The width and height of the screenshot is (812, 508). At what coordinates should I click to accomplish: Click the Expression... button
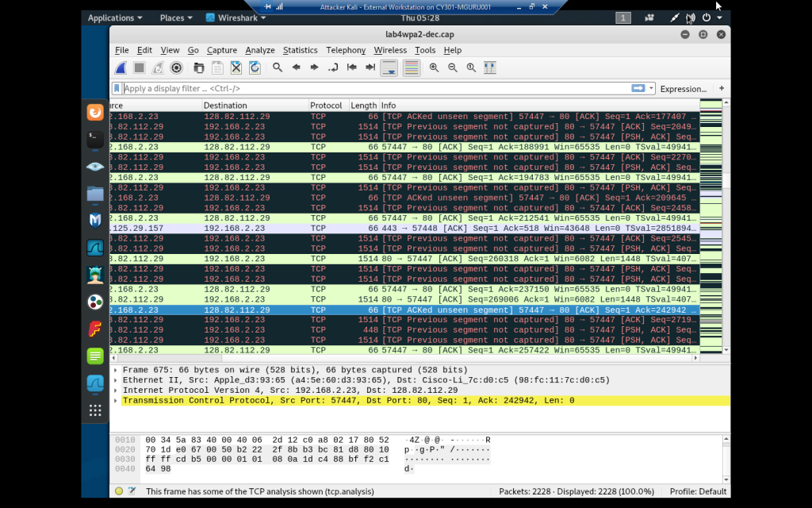click(x=683, y=89)
